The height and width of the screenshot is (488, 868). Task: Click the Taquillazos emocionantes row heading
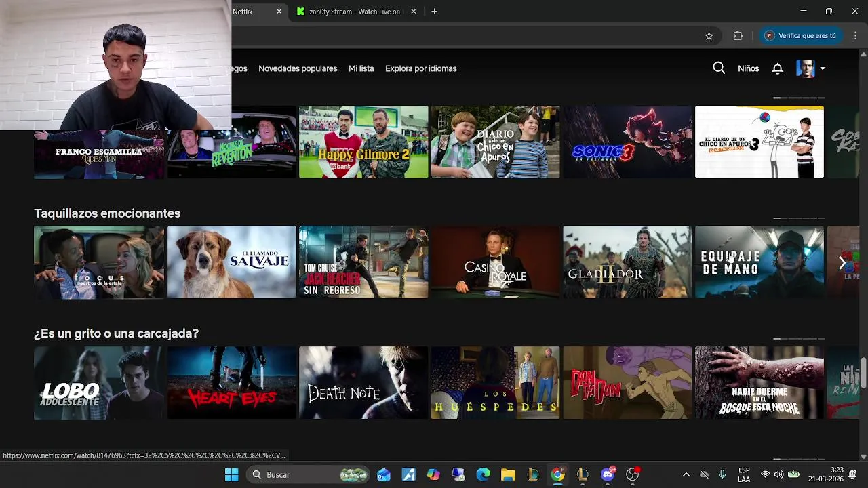(x=107, y=213)
